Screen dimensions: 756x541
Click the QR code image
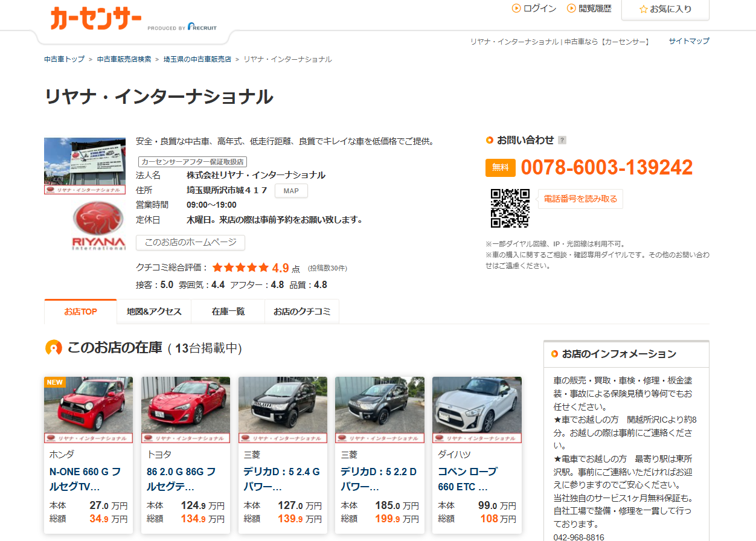510,208
